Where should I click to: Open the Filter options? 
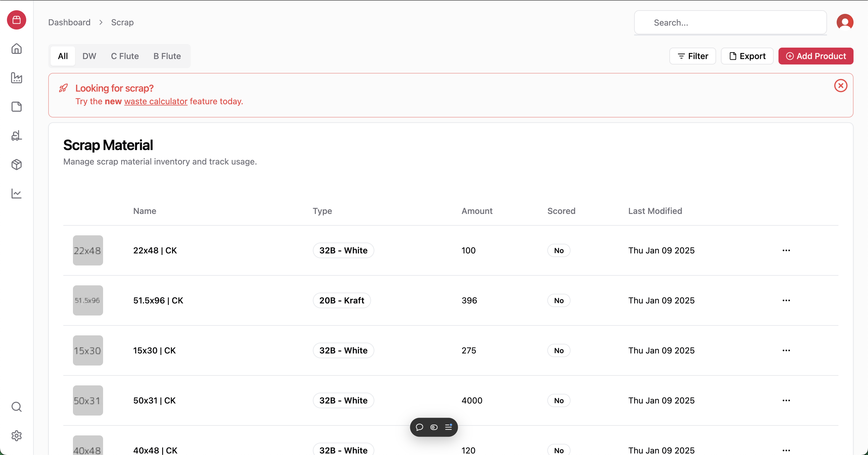[x=693, y=56]
